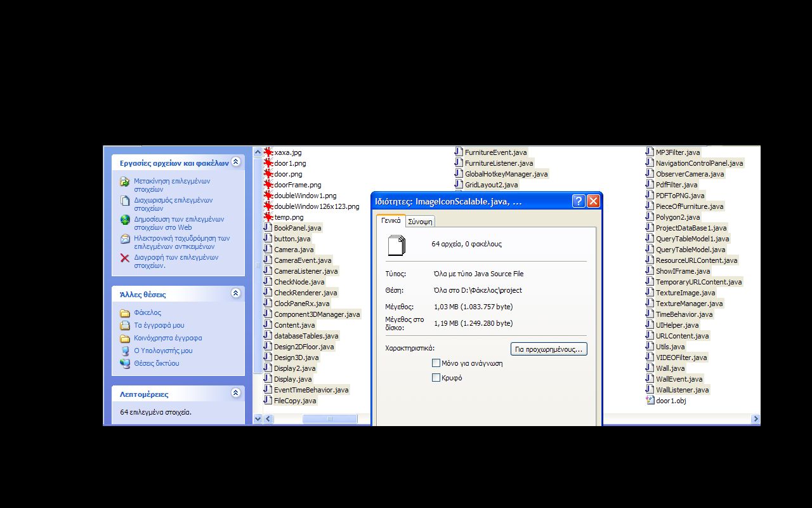Image resolution: width=812 pixels, height=508 pixels.
Task: Select the file named WallListener.java
Action: coord(682,390)
